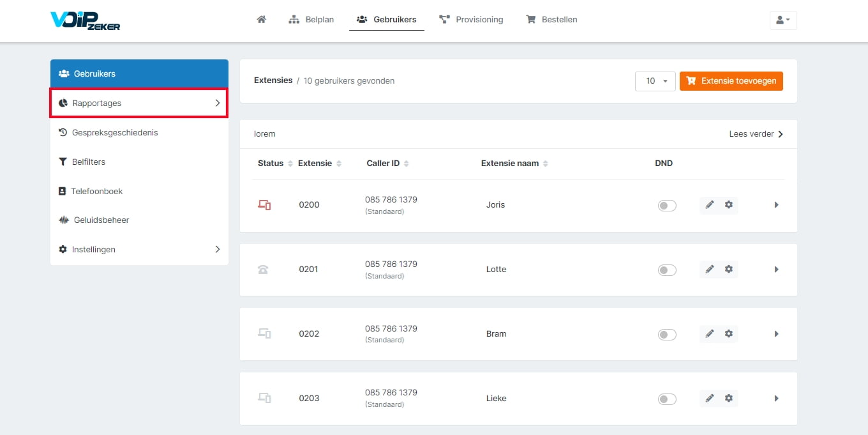Expand the row arrow for Bram
Image resolution: width=868 pixels, height=435 pixels.
[x=777, y=333]
